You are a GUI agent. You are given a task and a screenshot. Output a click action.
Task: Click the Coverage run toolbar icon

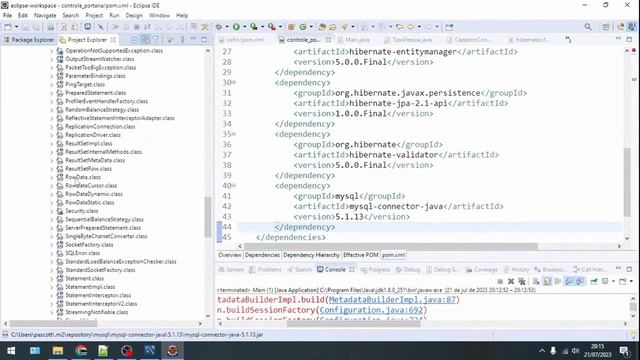[254, 27]
